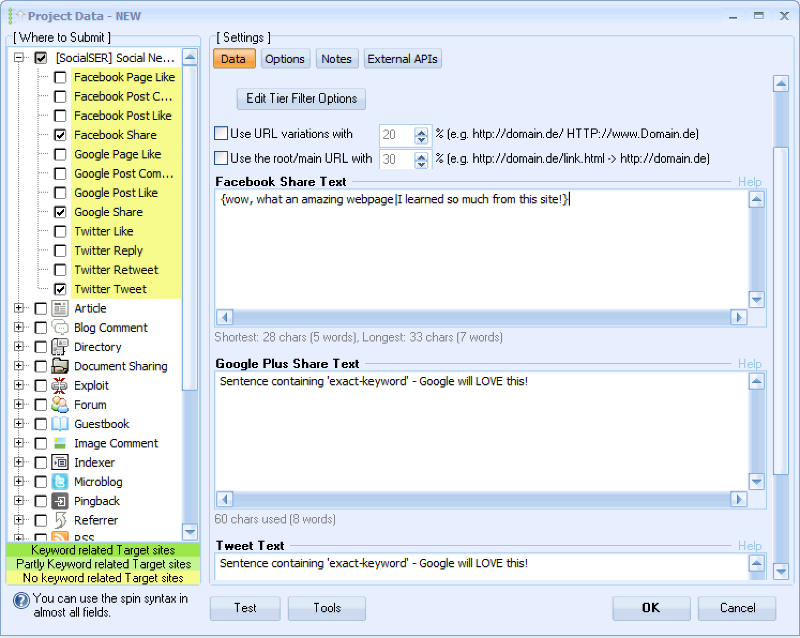The image size is (800, 638).
Task: Uncheck the Google Share checkbox
Action: tap(60, 212)
